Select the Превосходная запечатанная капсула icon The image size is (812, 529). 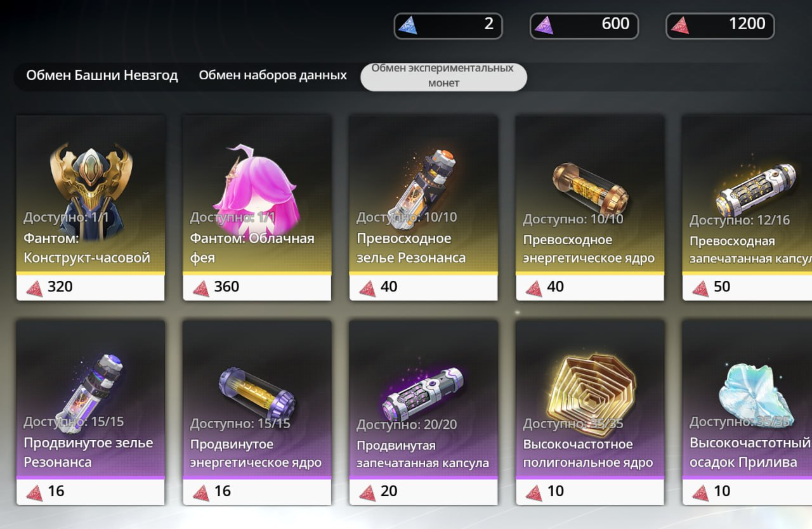coord(756,190)
